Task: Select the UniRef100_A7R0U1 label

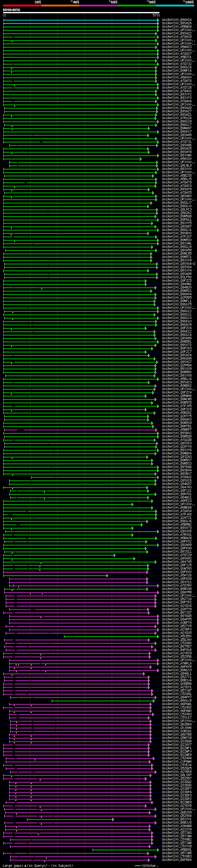Action: coord(177,535)
